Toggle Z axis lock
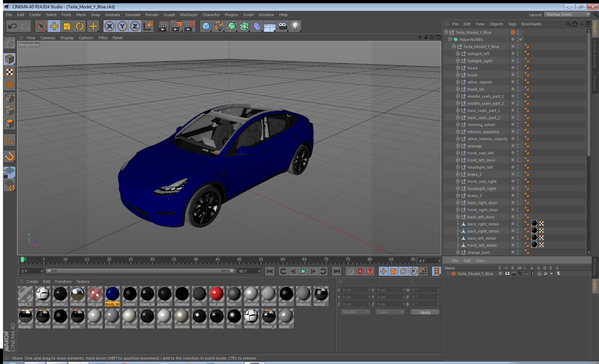This screenshot has height=364, width=599. 135,26
